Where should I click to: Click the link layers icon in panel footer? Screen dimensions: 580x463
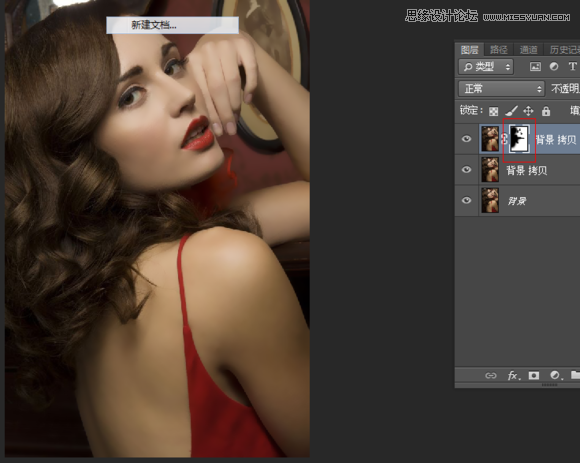[490, 375]
